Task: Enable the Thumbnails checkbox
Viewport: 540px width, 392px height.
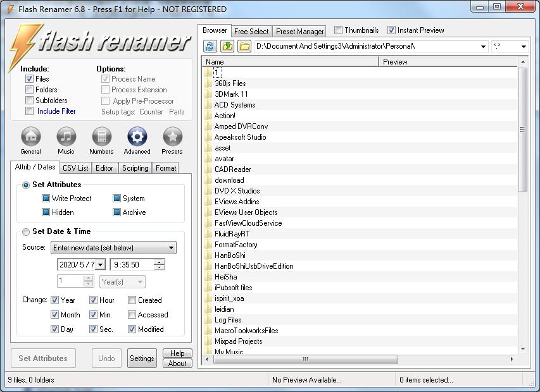Action: tap(338, 30)
